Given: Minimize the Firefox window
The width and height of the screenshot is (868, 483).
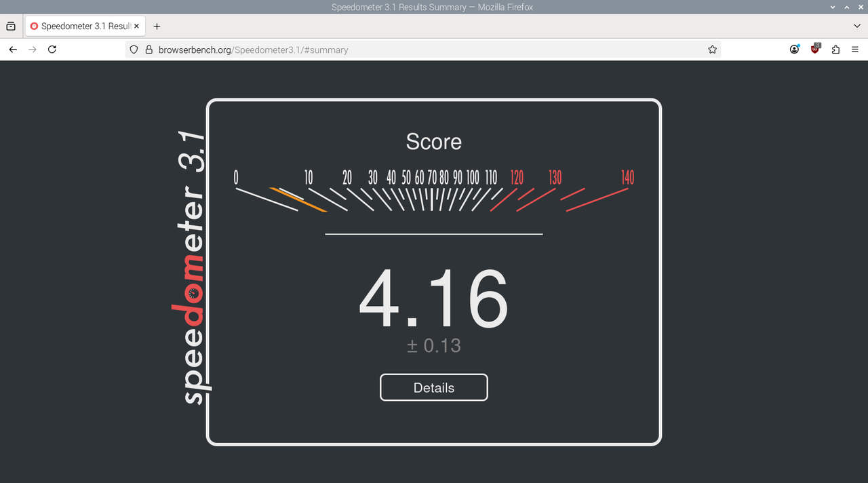Looking at the screenshot, I should point(833,7).
